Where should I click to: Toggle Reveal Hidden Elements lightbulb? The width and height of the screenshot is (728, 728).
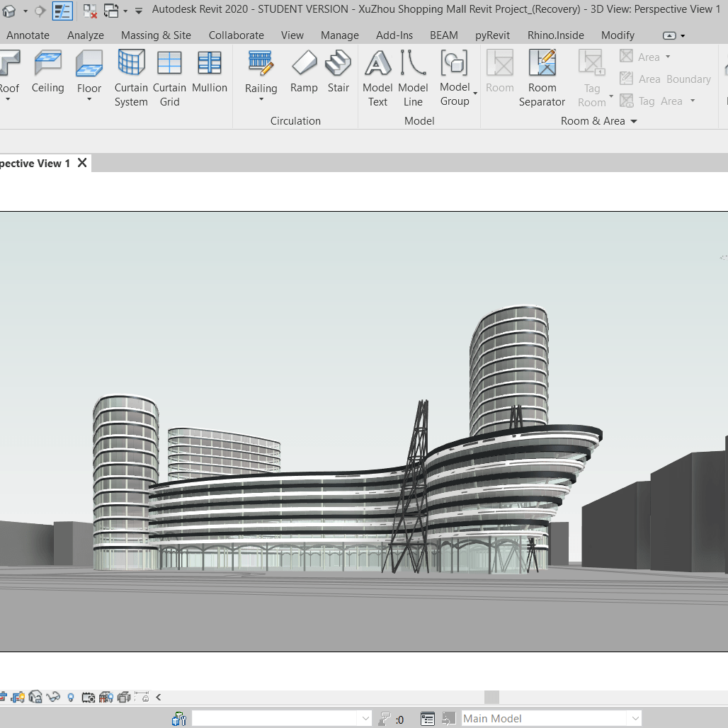[71, 697]
